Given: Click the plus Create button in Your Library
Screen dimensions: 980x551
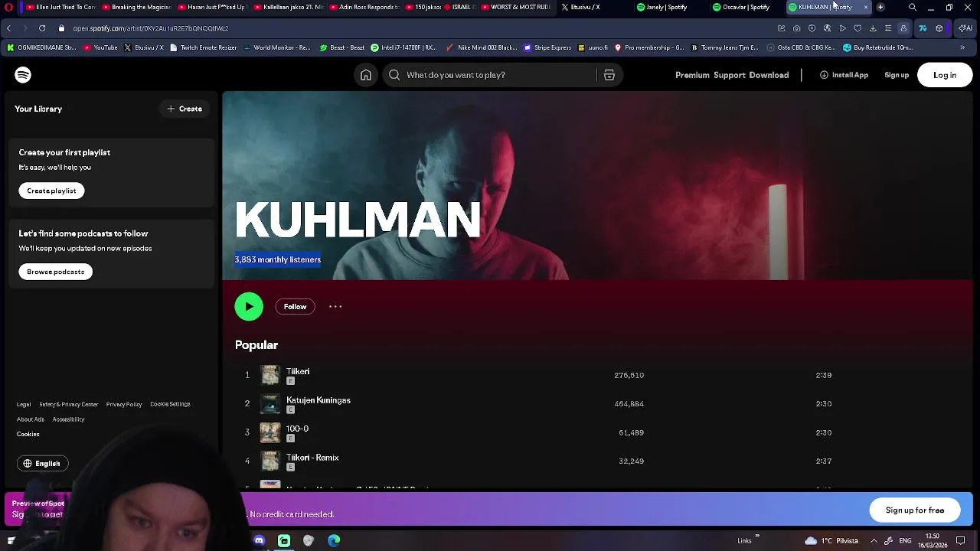Looking at the screenshot, I should 185,109.
